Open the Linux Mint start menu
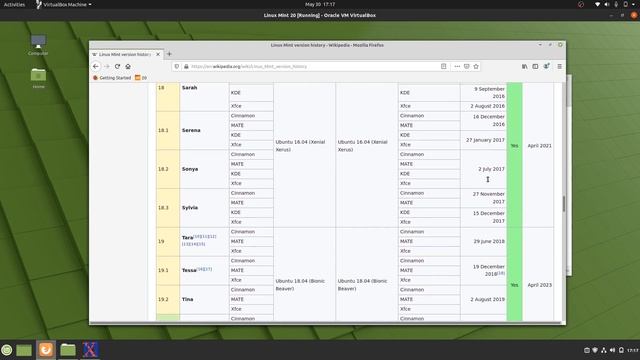Screen dimensions: 640x360 7,350
